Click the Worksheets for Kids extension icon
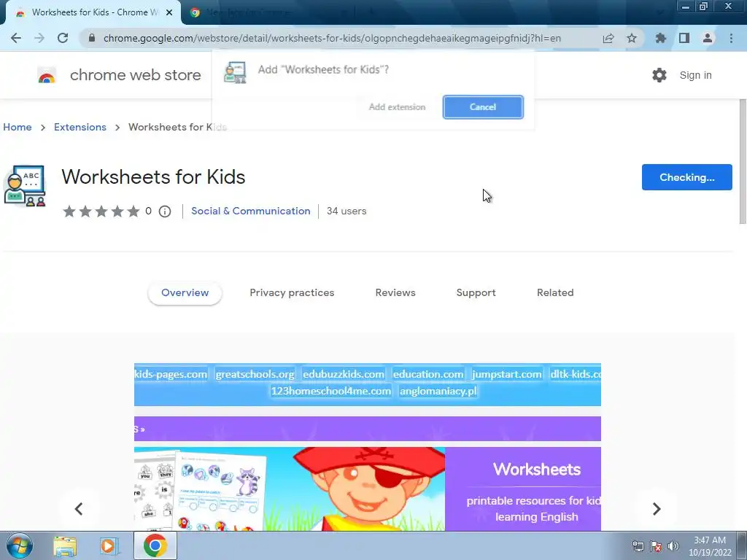This screenshot has height=560, width=747. pos(25,186)
